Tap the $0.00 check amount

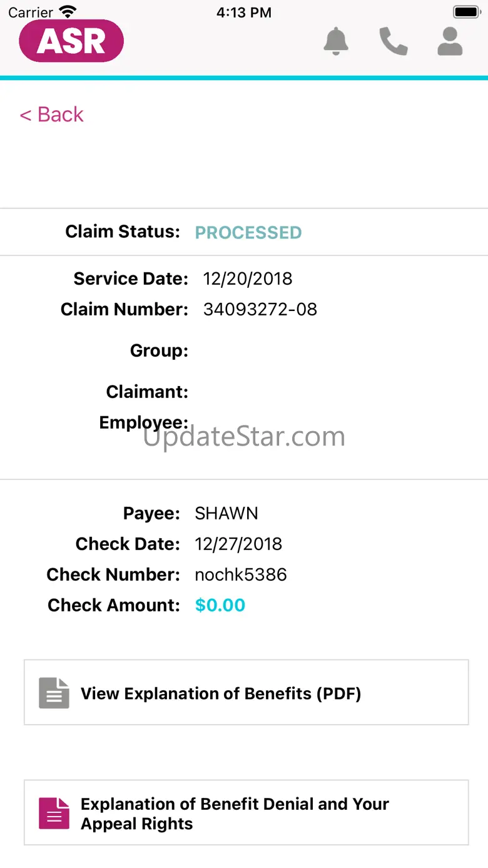point(220,605)
